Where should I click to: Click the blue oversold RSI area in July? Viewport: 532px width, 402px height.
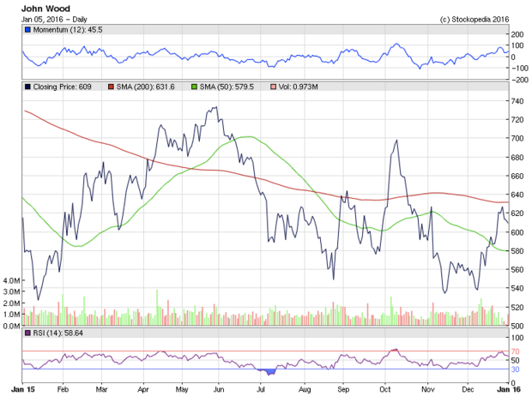[270, 372]
